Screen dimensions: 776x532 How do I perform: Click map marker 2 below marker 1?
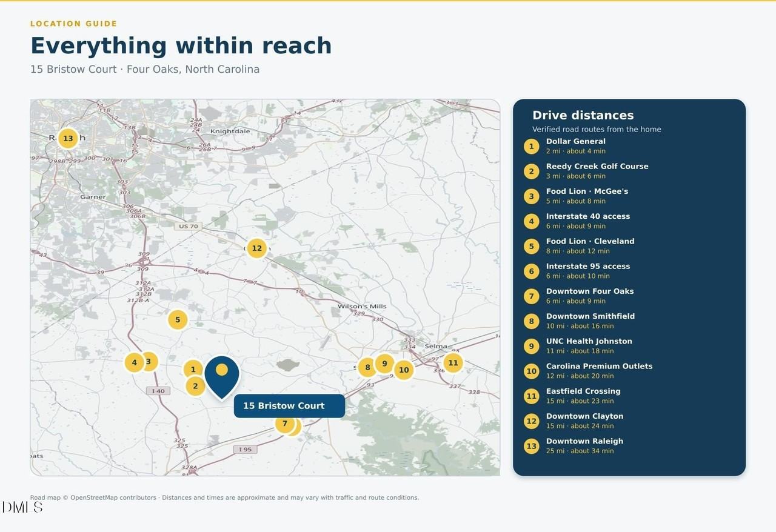pyautogui.click(x=195, y=386)
